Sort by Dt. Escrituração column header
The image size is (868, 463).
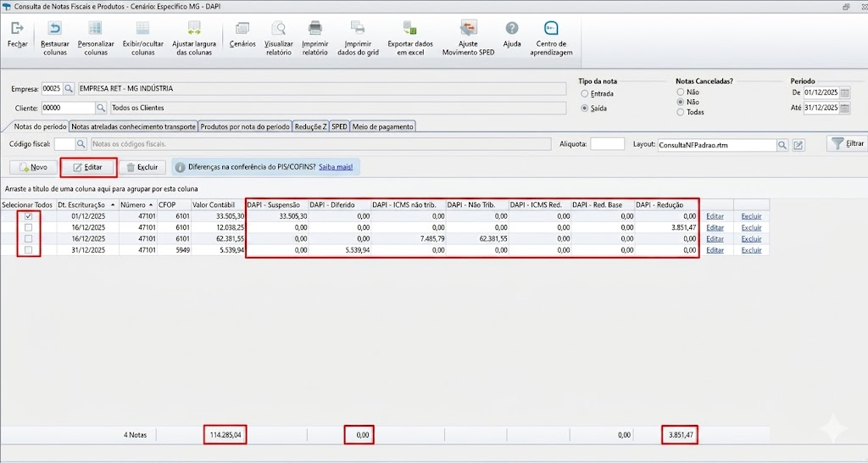tap(87, 204)
